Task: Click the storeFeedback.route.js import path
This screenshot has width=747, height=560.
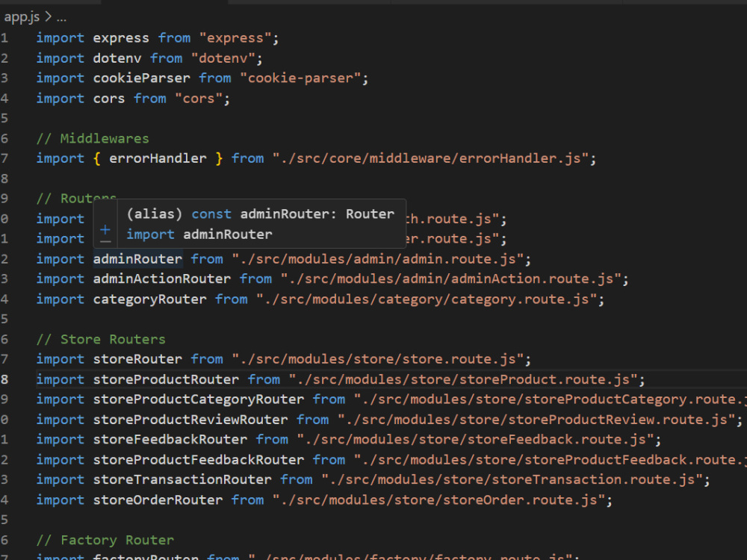Action: (x=475, y=440)
